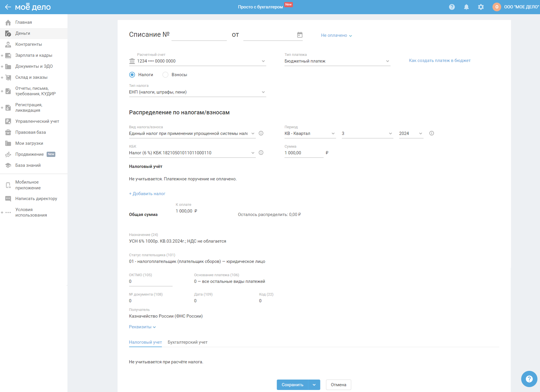
Task: Expand the Условия использования plus
Action: tap(2, 213)
